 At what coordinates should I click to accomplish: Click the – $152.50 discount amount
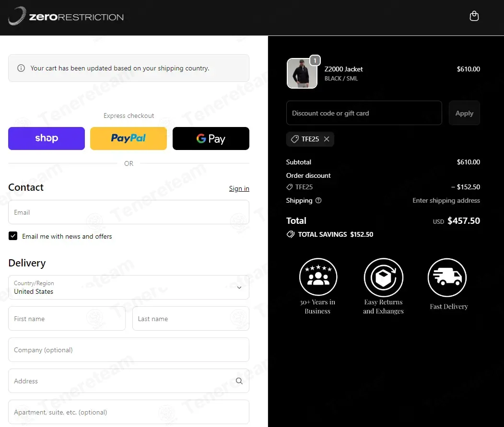(466, 187)
